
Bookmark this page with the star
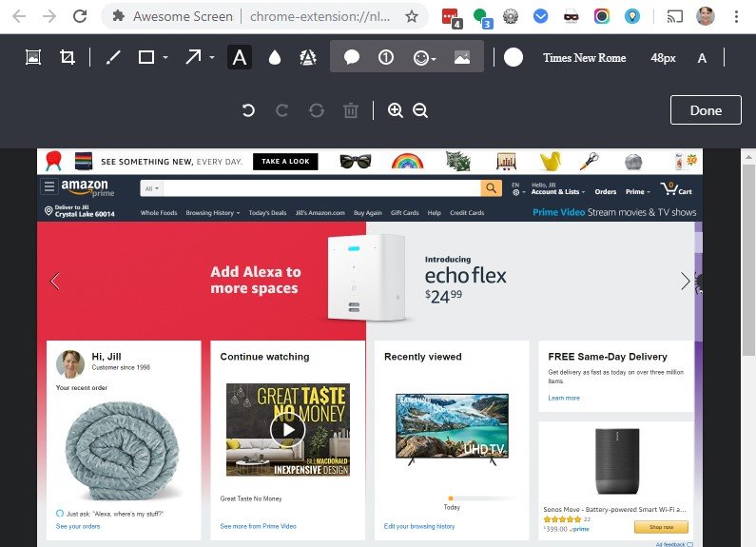click(x=412, y=16)
